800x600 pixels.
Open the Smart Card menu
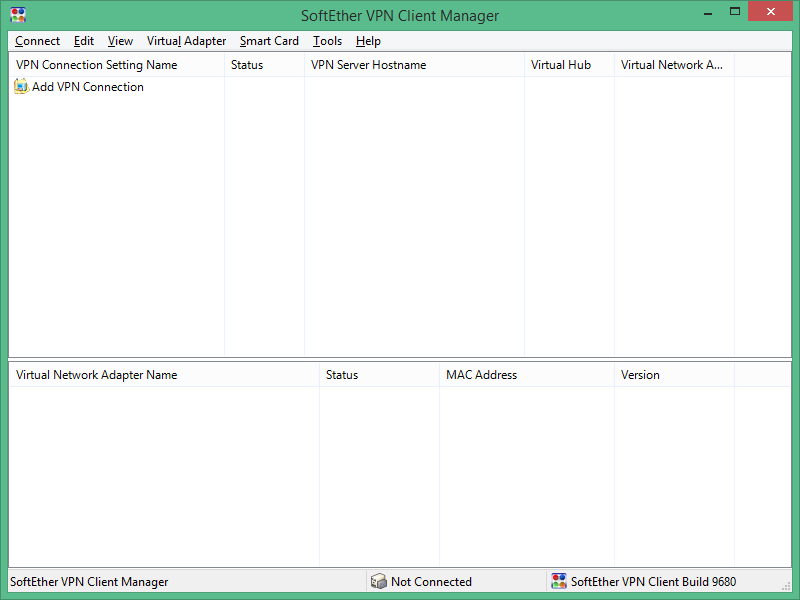(269, 41)
